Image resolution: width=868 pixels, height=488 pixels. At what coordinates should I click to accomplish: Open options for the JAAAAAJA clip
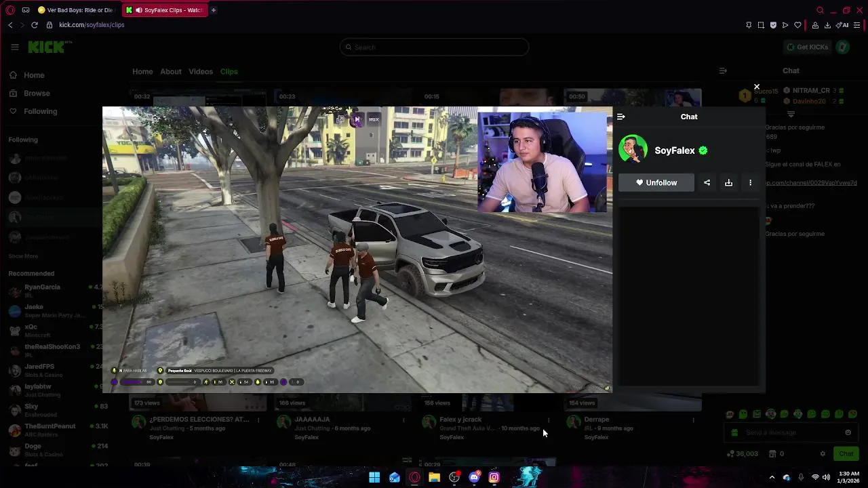point(403,420)
